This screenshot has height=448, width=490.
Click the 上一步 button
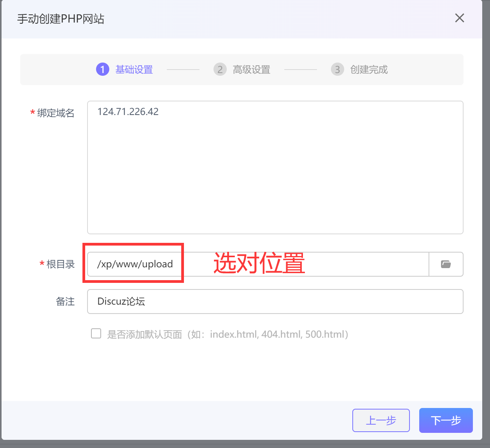pyautogui.click(x=381, y=420)
